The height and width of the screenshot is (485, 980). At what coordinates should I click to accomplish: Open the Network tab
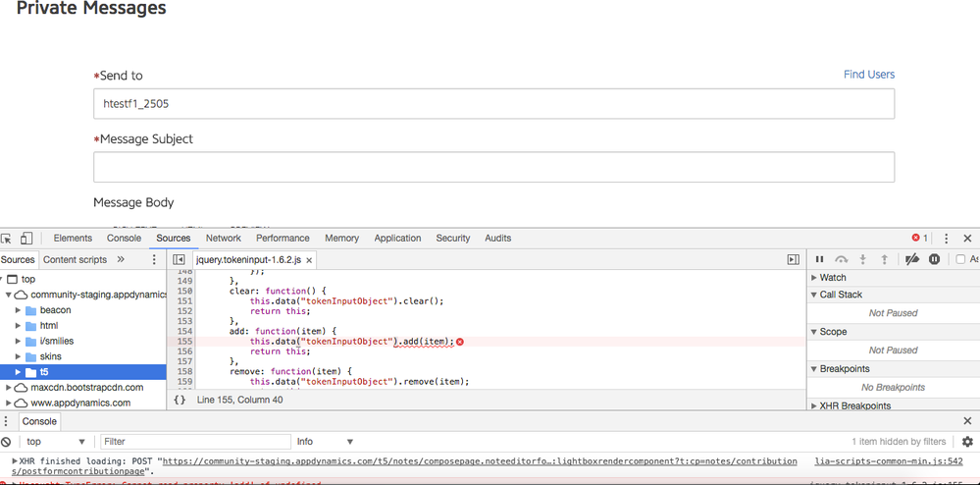[x=223, y=239]
